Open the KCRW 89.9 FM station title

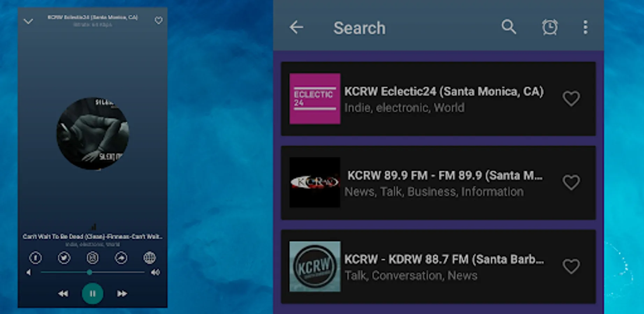(x=445, y=175)
